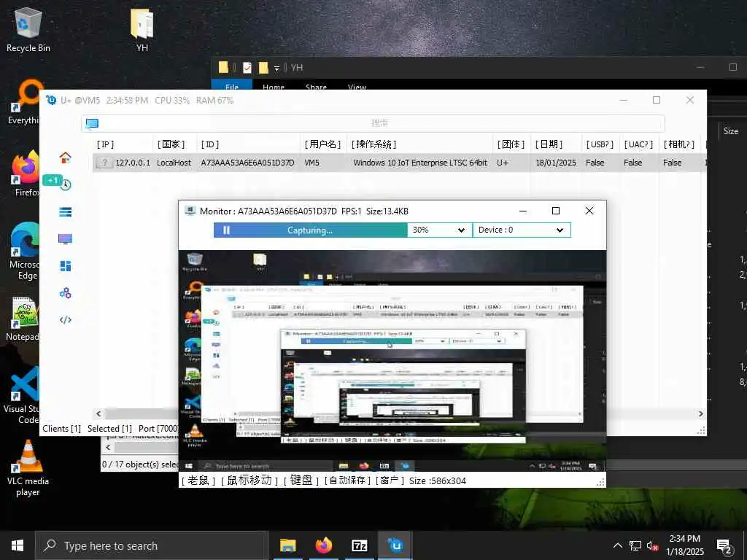
Task: Click the unknown flag icon beside 127.0.0.1
Action: [104, 163]
